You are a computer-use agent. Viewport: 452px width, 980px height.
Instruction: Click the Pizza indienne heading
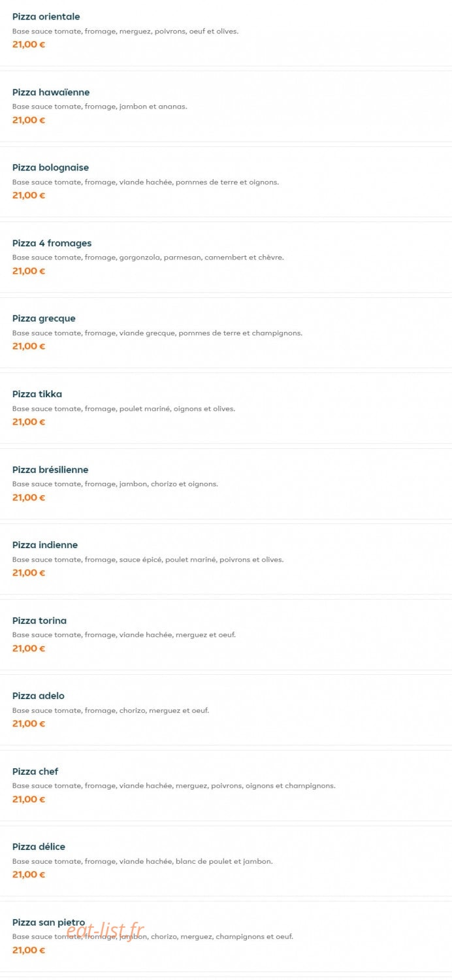pyautogui.click(x=45, y=545)
